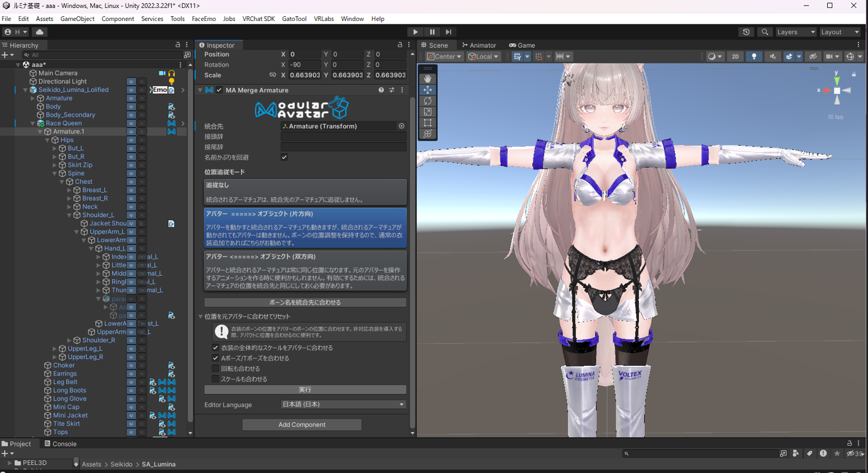Viewport: 868px width, 473px height.
Task: Open Editor Language dropdown
Action: pyautogui.click(x=344, y=404)
